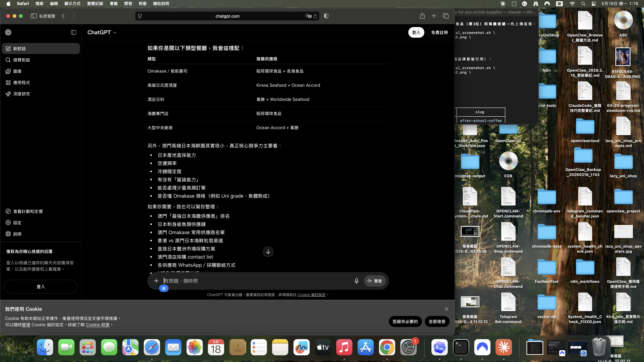Start a 新對話 new chat
Screen dimensions: 644x362
pyautogui.click(x=41, y=48)
